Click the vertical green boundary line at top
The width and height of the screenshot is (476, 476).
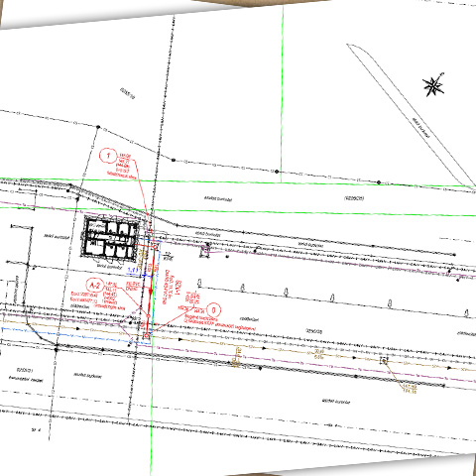(x=282, y=94)
